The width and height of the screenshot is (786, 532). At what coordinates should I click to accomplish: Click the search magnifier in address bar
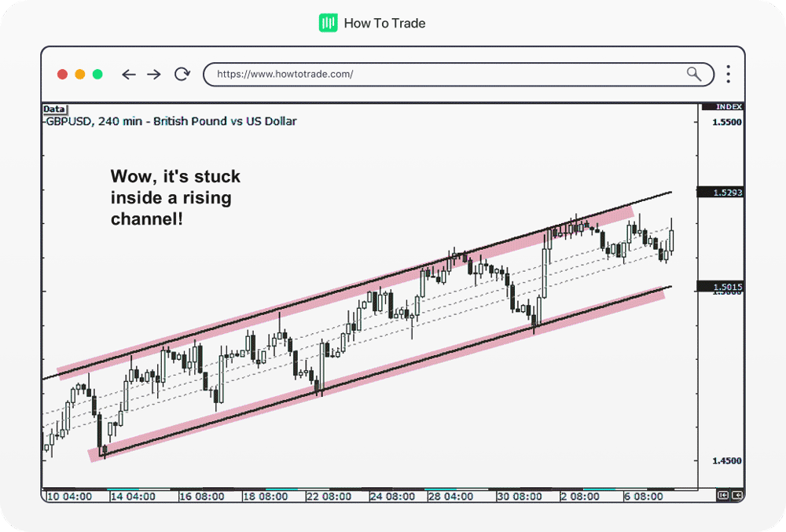(693, 74)
